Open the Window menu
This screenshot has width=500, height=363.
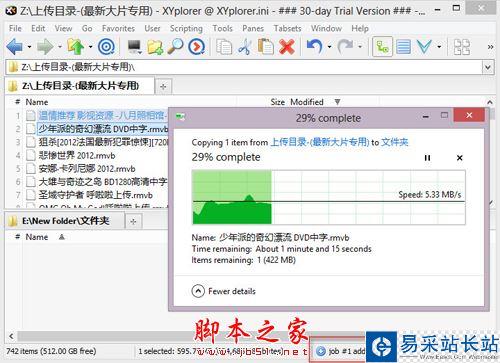326,29
